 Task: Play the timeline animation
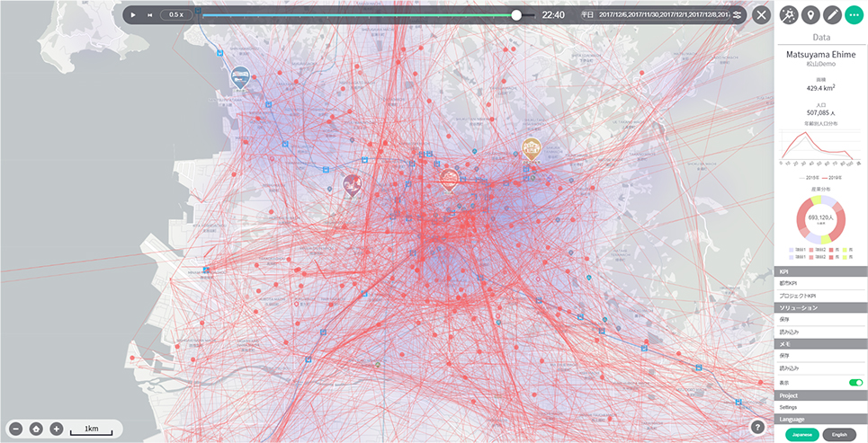[133, 15]
